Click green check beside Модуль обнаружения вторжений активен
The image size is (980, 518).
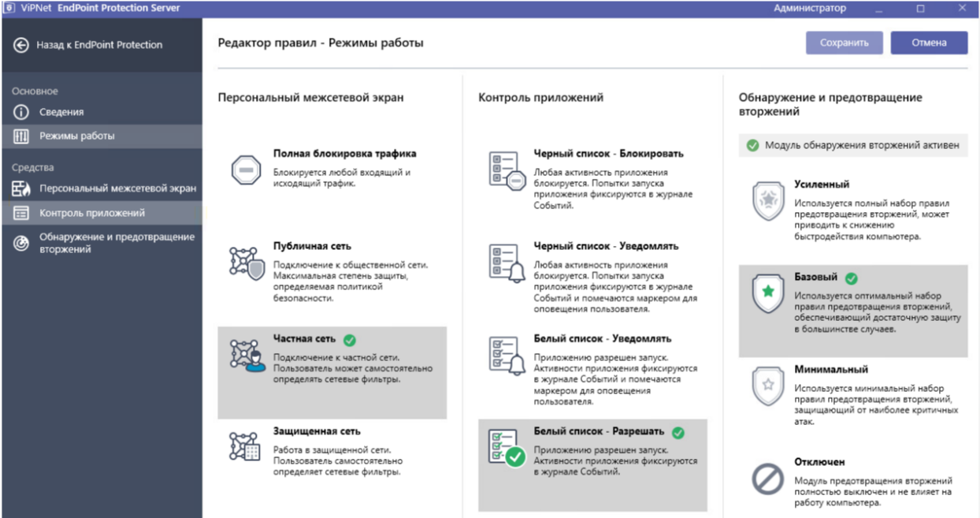click(x=752, y=145)
